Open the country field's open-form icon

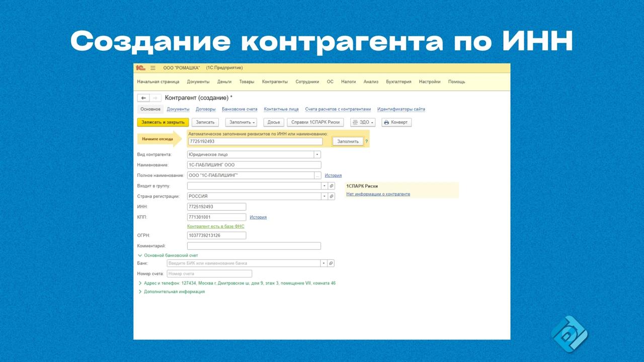(332, 197)
